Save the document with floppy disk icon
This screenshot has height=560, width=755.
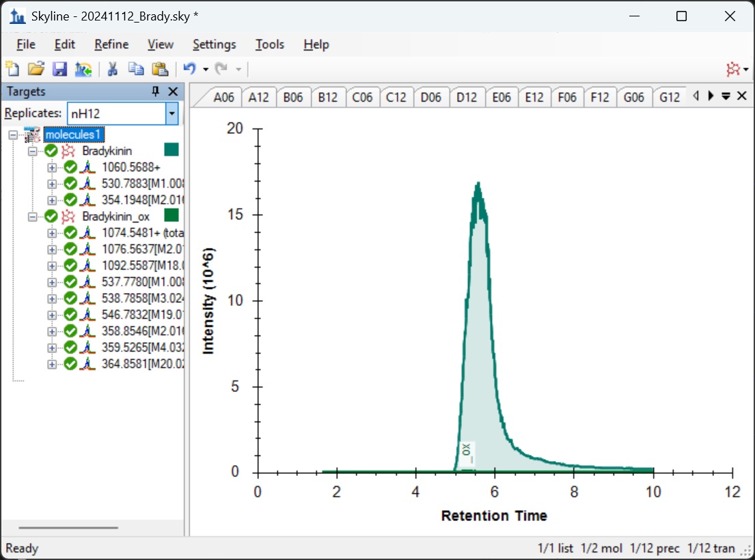pos(59,69)
